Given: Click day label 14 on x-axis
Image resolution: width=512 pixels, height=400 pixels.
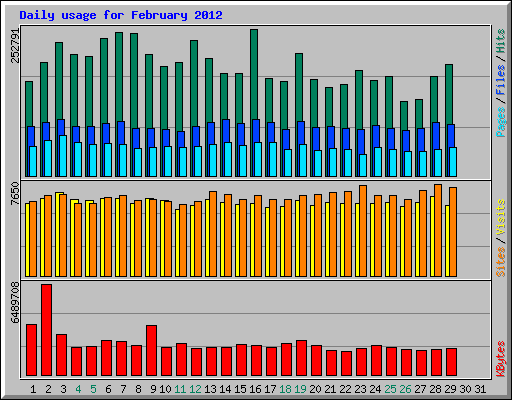Looking at the screenshot, I should tap(225, 389).
